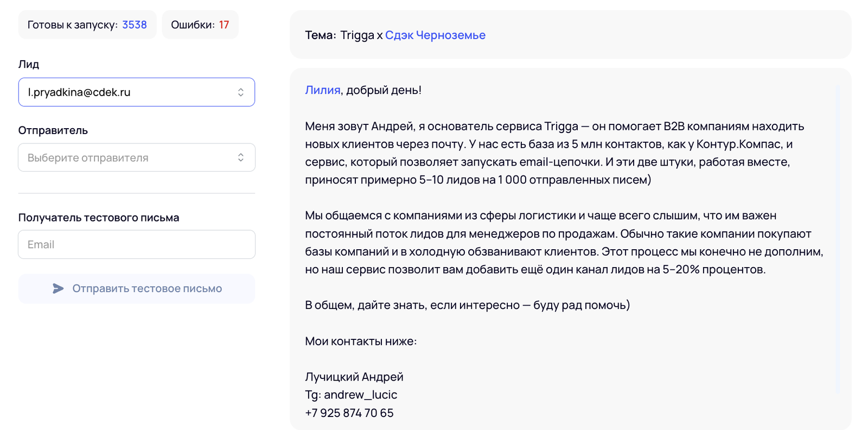This screenshot has width=868, height=430.
Task: Open the "Готовы к запуску" counter badge
Action: [x=87, y=25]
